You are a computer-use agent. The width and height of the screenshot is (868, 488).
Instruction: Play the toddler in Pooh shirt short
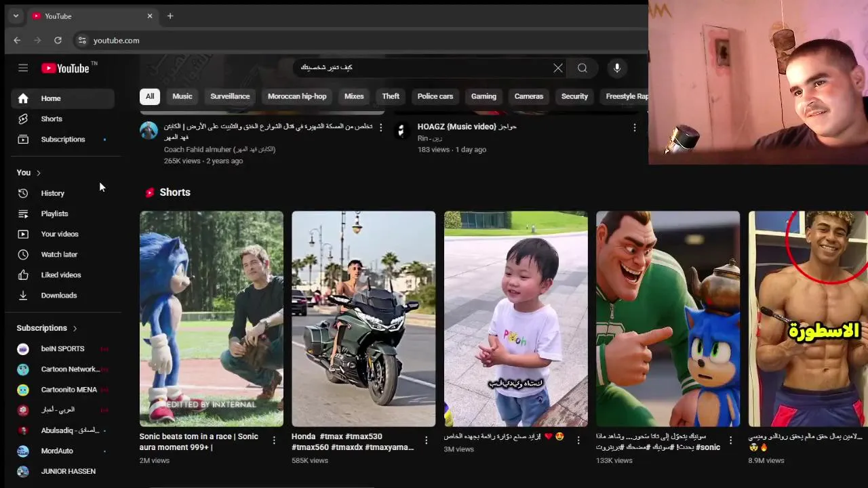516,319
